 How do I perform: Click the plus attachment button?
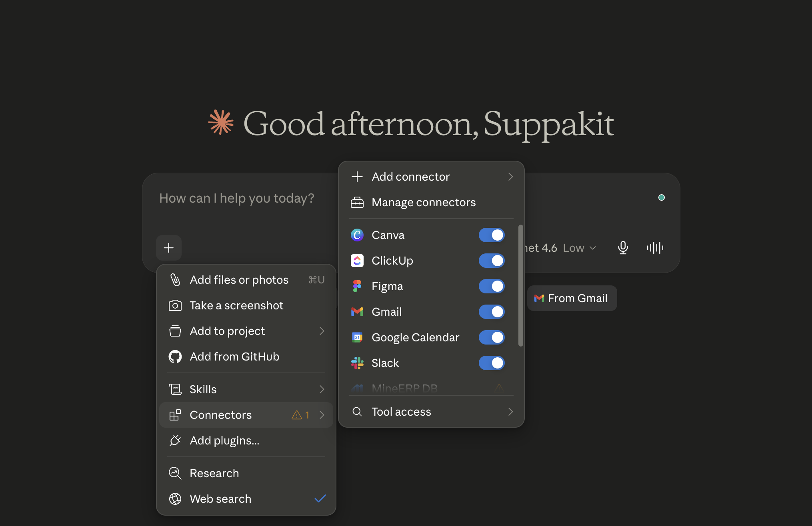pos(169,248)
